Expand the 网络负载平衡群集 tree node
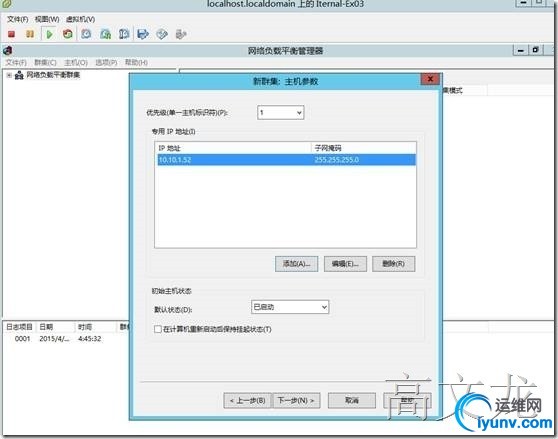The width and height of the screenshot is (558, 439). 9,75
